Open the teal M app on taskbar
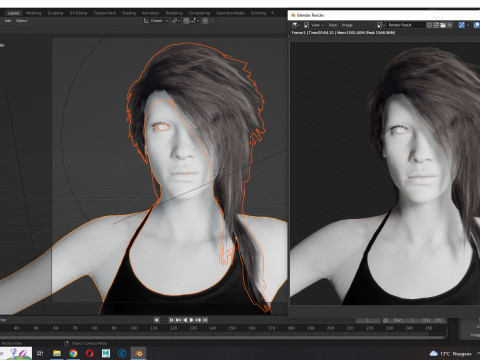Screen dimensions: 480x360 (x=106, y=353)
